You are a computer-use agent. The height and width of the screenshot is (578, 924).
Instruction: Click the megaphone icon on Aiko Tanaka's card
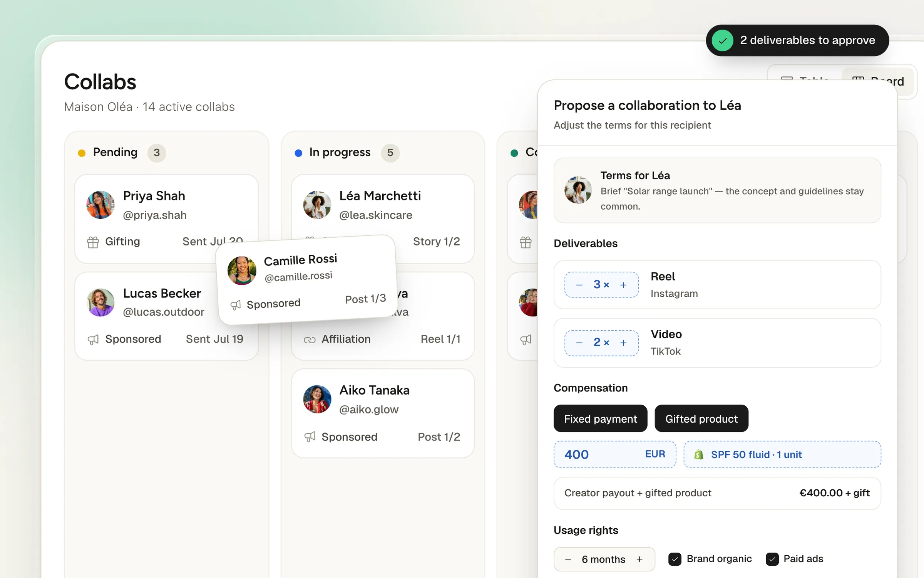310,437
